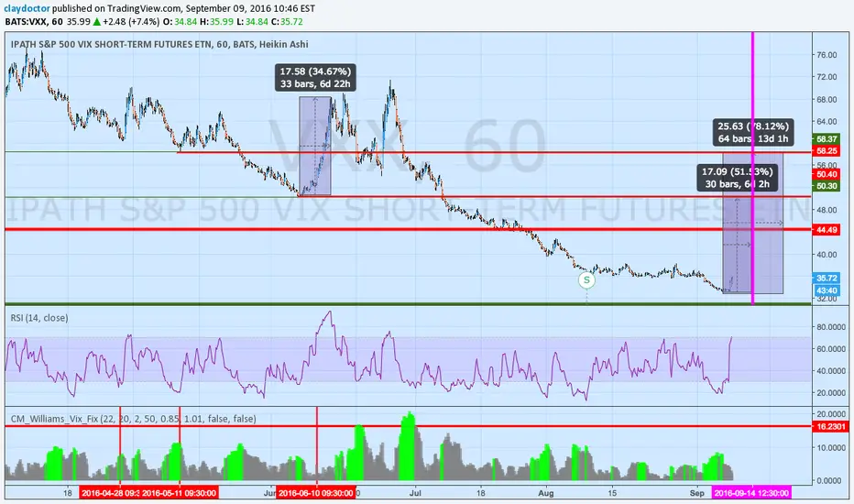Screen dimensions: 854x504
Task: Click the Sep label on time axis
Action: tap(697, 493)
